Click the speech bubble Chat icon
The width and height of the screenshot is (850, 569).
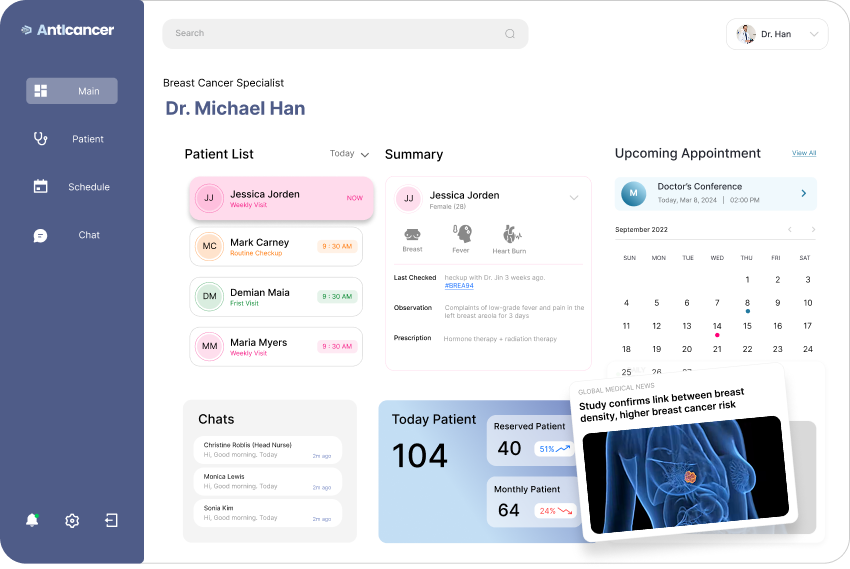41,235
